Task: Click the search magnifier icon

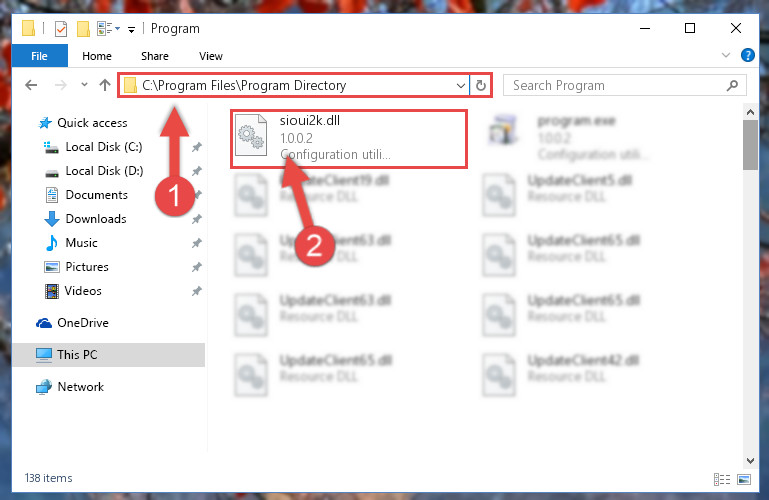Action: (732, 86)
